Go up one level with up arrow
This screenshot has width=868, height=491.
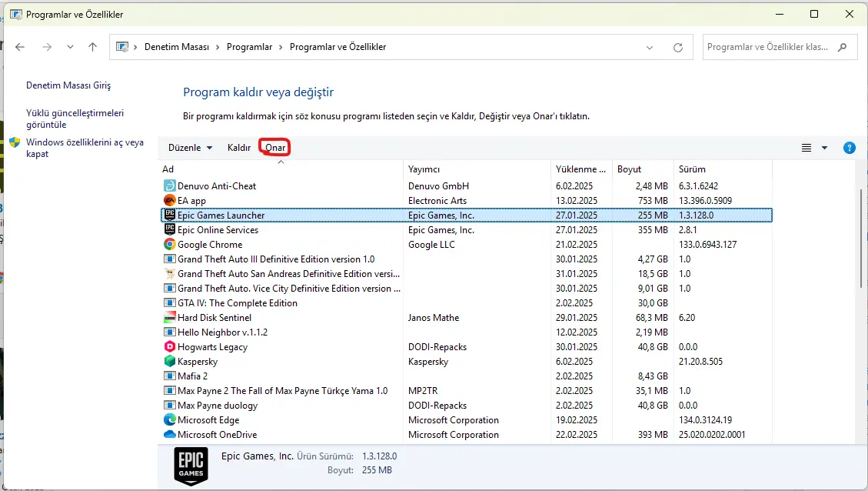click(92, 47)
